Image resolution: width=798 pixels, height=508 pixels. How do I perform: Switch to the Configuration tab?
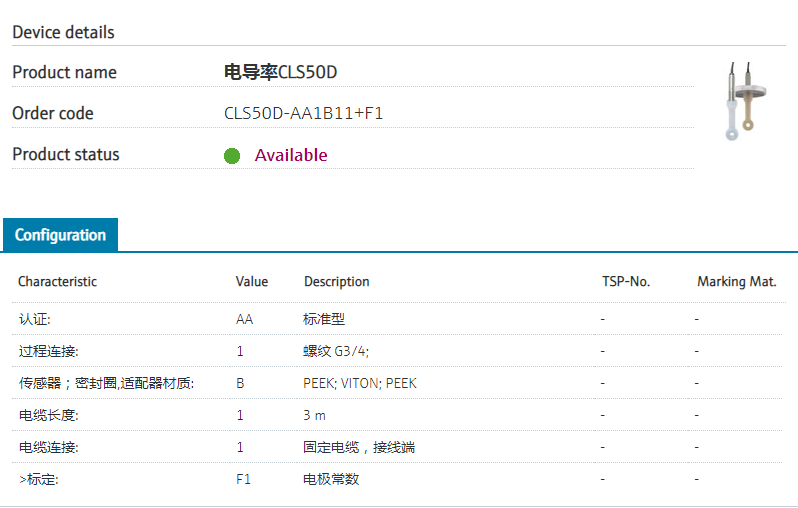point(60,235)
